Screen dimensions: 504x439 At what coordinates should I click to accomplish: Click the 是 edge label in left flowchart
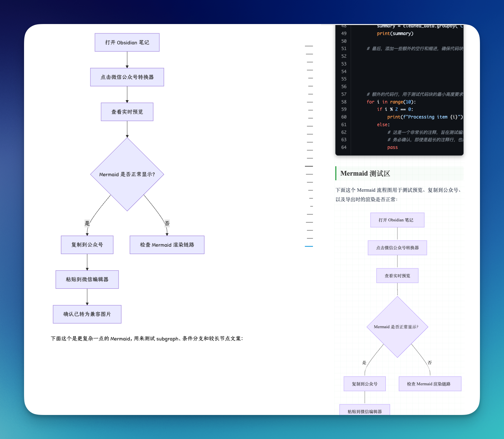tap(87, 223)
